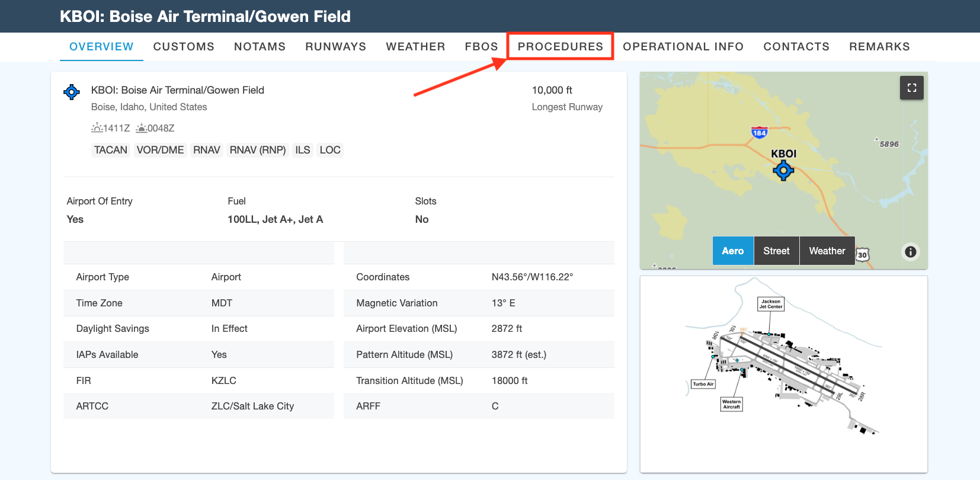
Task: Open the Customs tab
Action: [184, 47]
